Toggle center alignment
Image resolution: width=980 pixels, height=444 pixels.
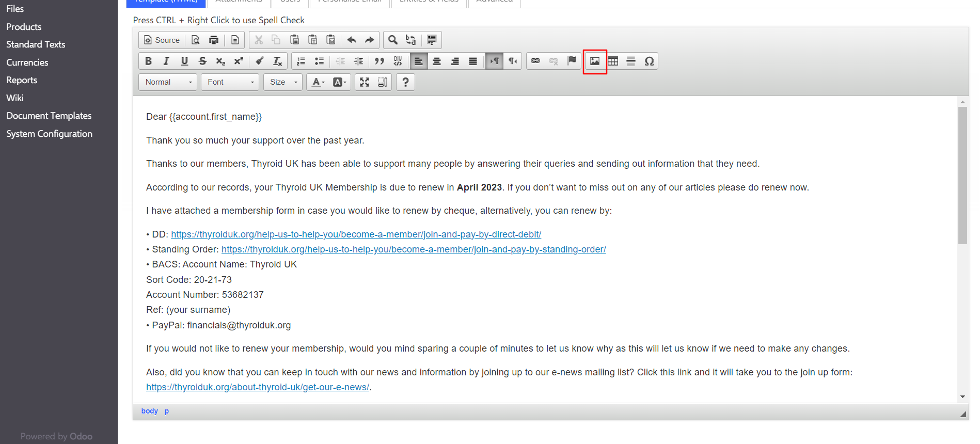coord(437,61)
